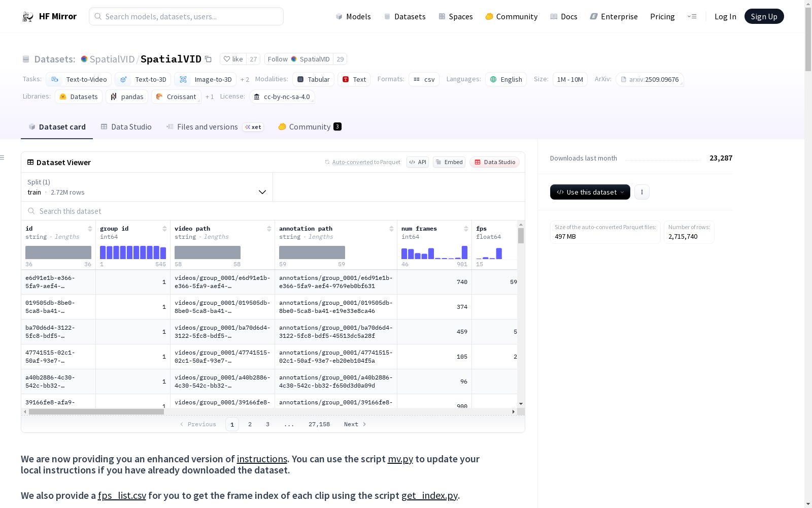Open the more navigation menu icon
The height and width of the screenshot is (508, 812).
coord(692,16)
